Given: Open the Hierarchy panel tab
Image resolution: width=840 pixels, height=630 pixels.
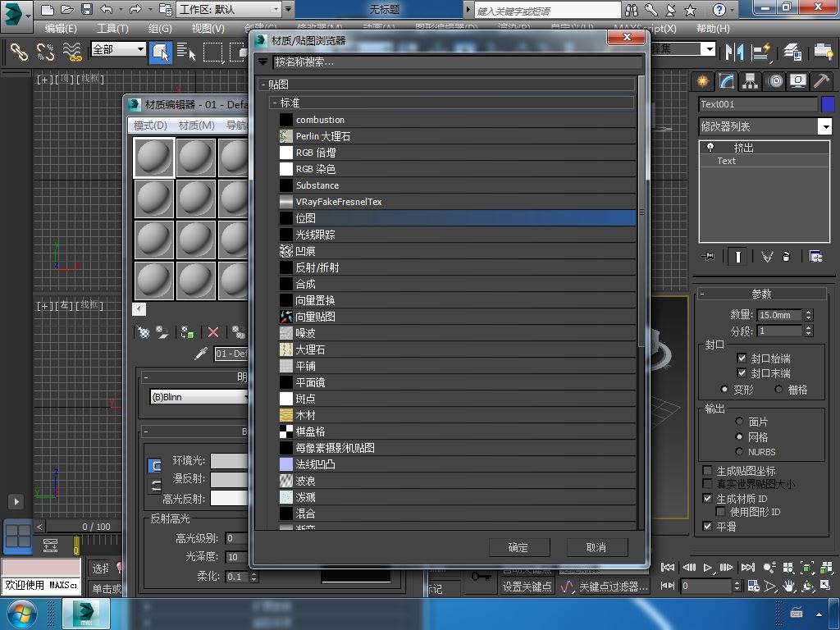Looking at the screenshot, I should point(750,81).
